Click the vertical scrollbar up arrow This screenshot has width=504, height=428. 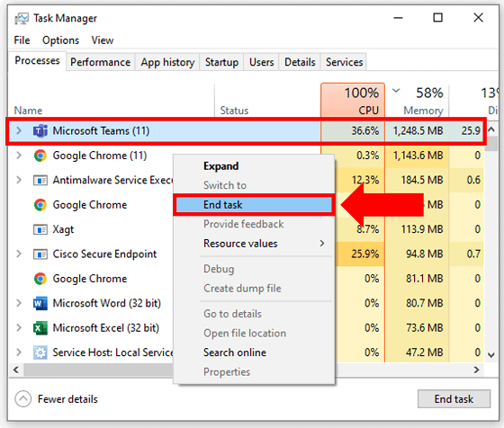491,129
